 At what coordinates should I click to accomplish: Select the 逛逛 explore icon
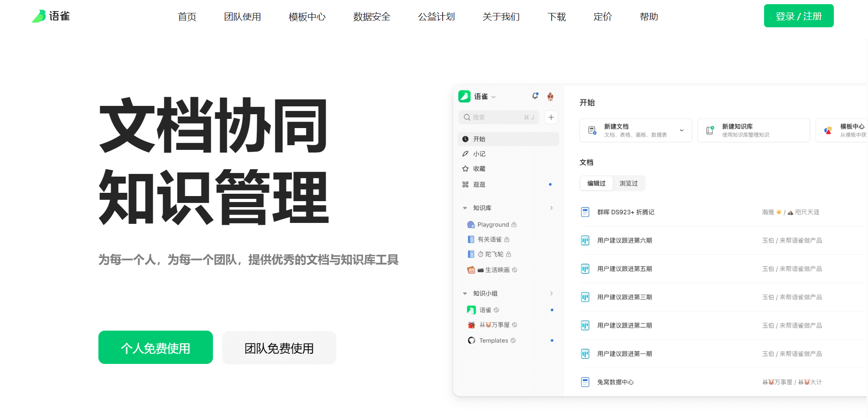465,184
